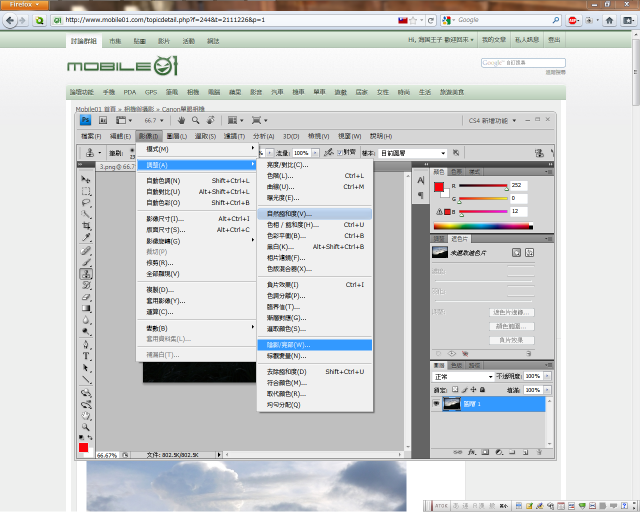Screen dimensions: 640x512
Task: Open the layer blend mode dropdown
Action: pos(463,376)
